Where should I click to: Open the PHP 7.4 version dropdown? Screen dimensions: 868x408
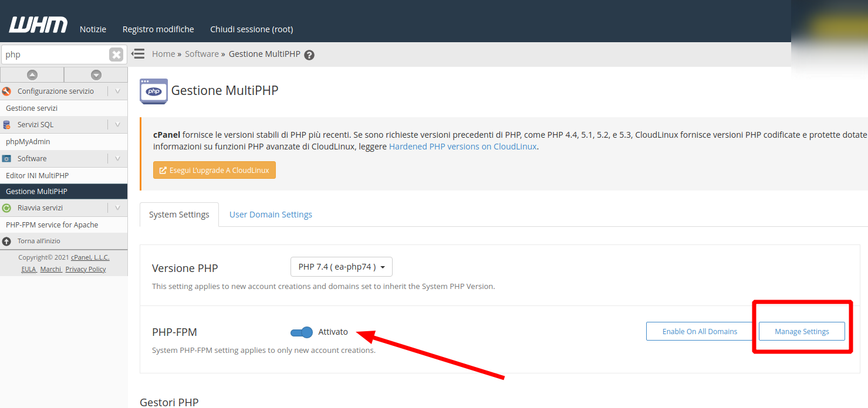pyautogui.click(x=342, y=267)
